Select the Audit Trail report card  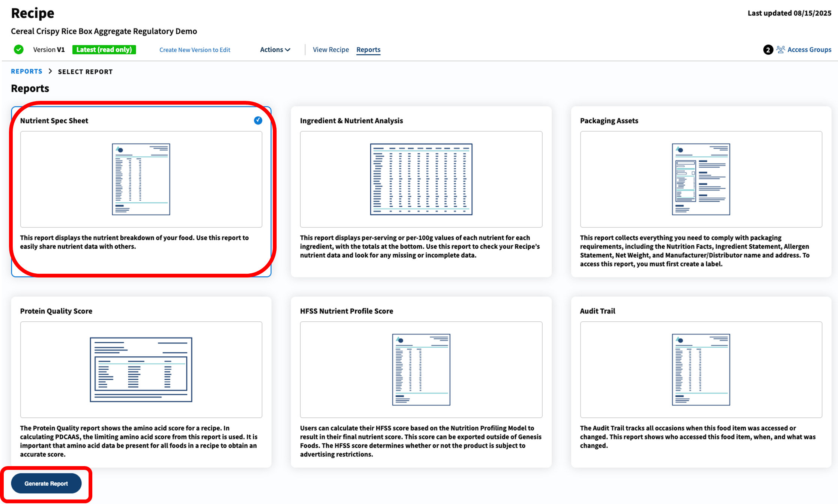pyautogui.click(x=700, y=381)
